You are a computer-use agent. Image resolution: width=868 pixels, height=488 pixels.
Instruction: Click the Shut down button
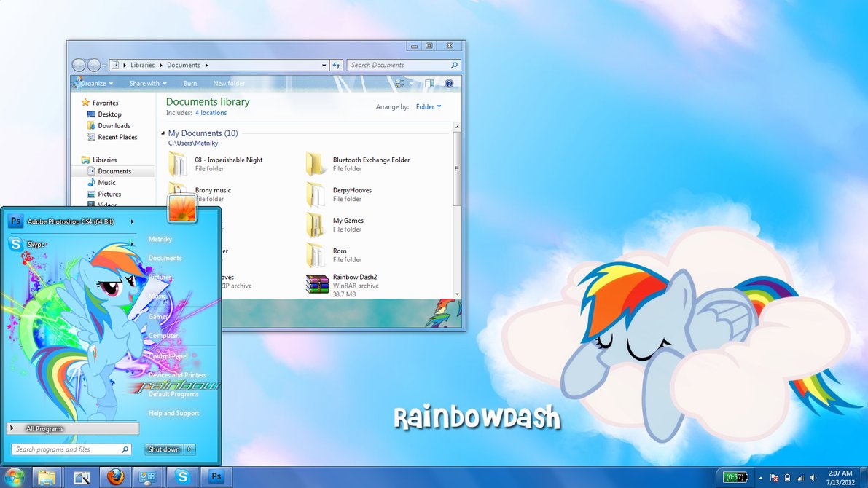point(165,449)
